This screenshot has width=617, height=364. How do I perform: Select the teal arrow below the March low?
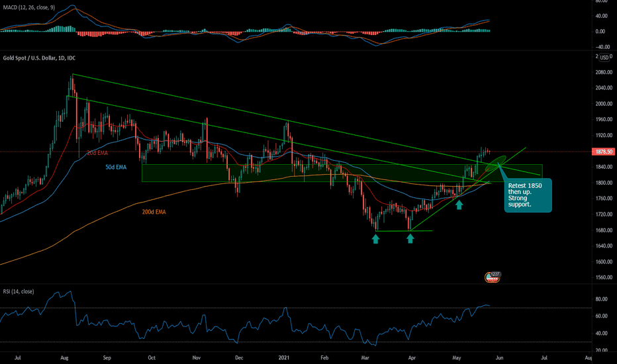click(x=375, y=238)
